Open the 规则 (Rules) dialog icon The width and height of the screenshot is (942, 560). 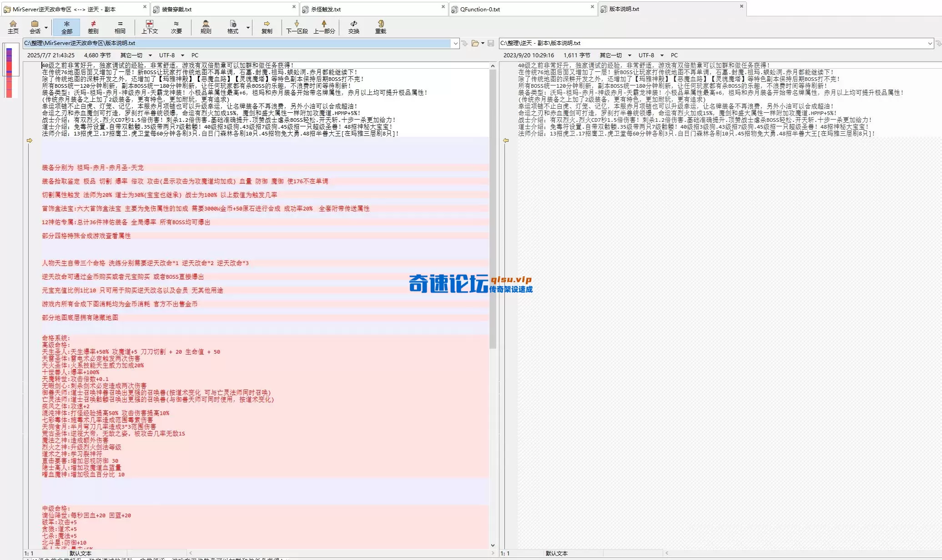pos(206,27)
